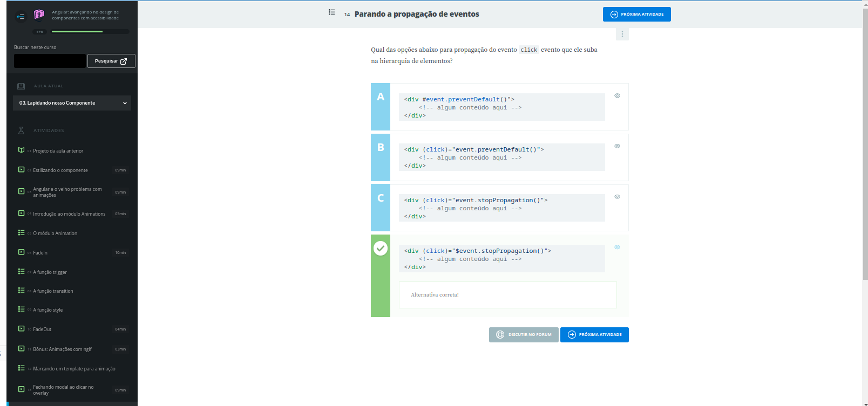Viewport: 868px width, 406px height.
Task: Toggle the eye icon on option B
Action: coord(617,146)
